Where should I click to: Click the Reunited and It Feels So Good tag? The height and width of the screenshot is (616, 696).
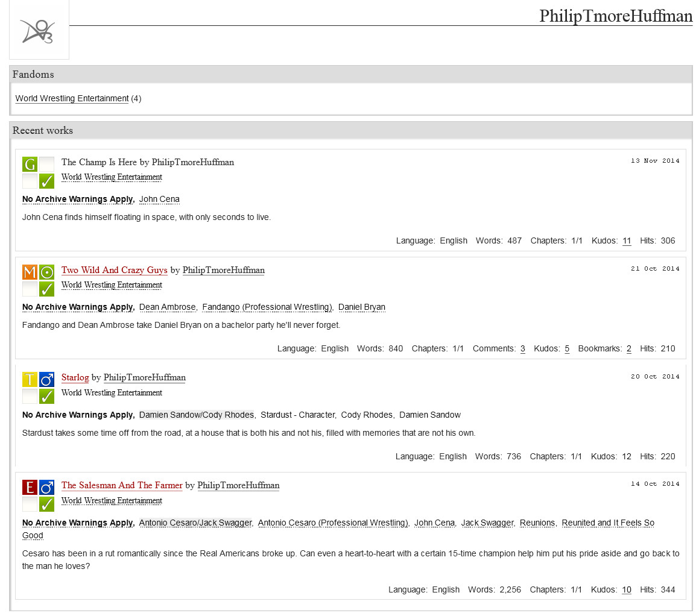coord(608,523)
